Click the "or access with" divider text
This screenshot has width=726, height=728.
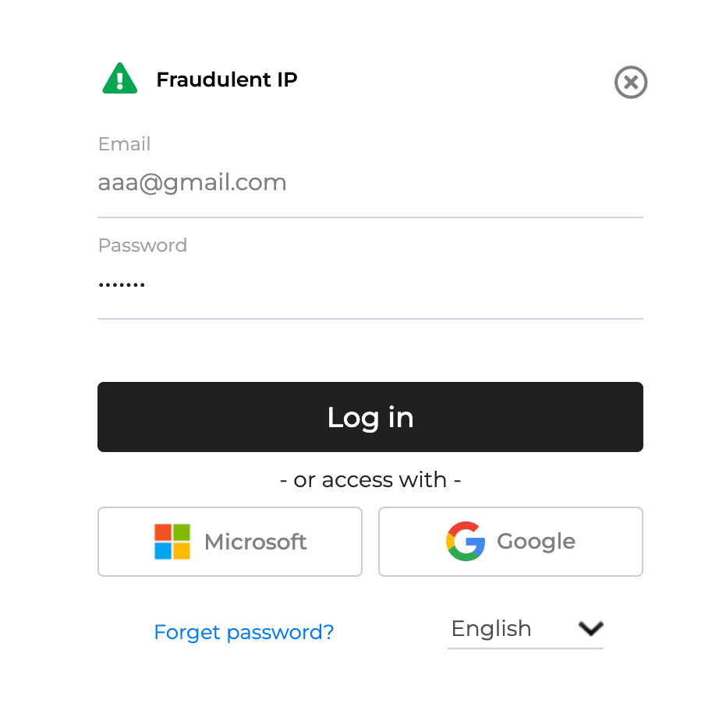[x=370, y=479]
